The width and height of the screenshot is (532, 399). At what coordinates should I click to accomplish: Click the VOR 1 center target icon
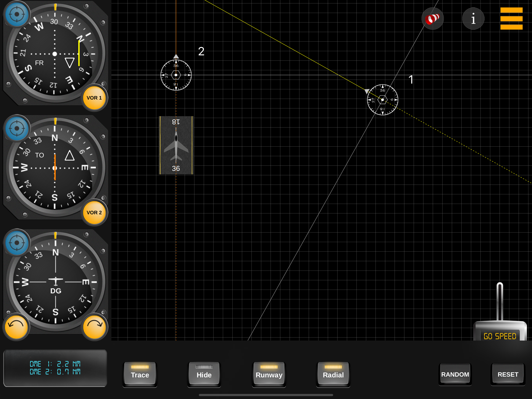point(17,14)
